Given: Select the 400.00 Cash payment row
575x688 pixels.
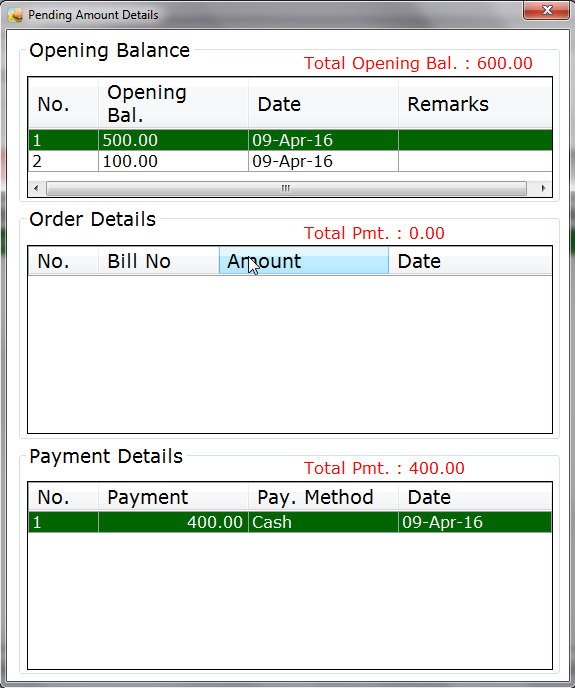Looking at the screenshot, I should pyautogui.click(x=290, y=522).
